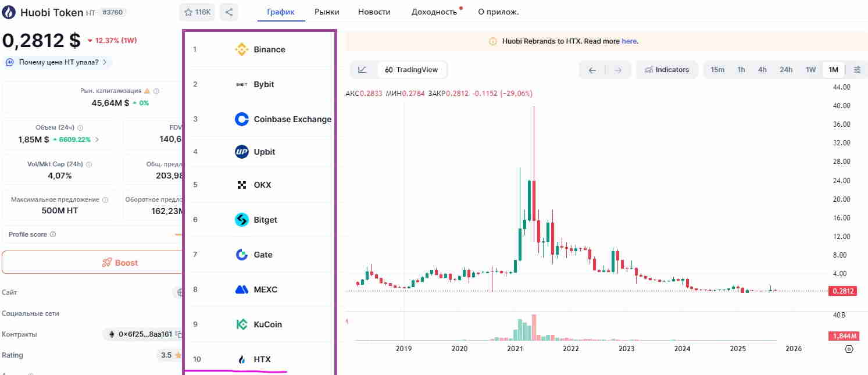Expand "Почему цена HT упала?" explanation

pos(58,62)
